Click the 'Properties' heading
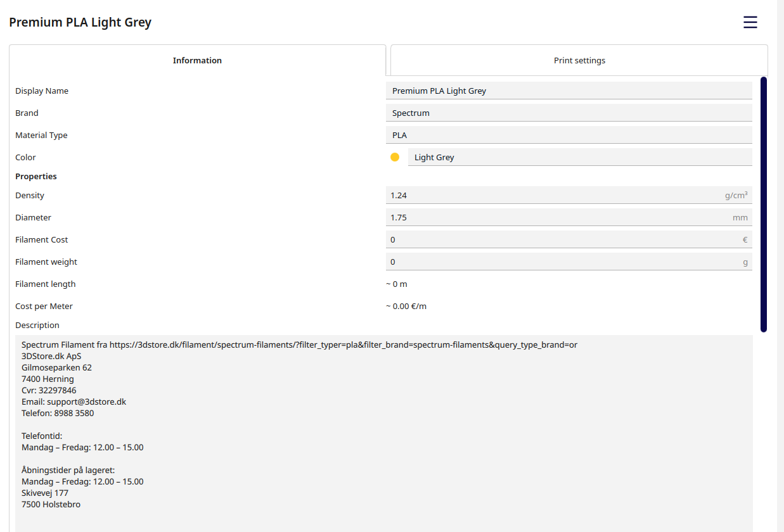The image size is (784, 532). click(36, 176)
